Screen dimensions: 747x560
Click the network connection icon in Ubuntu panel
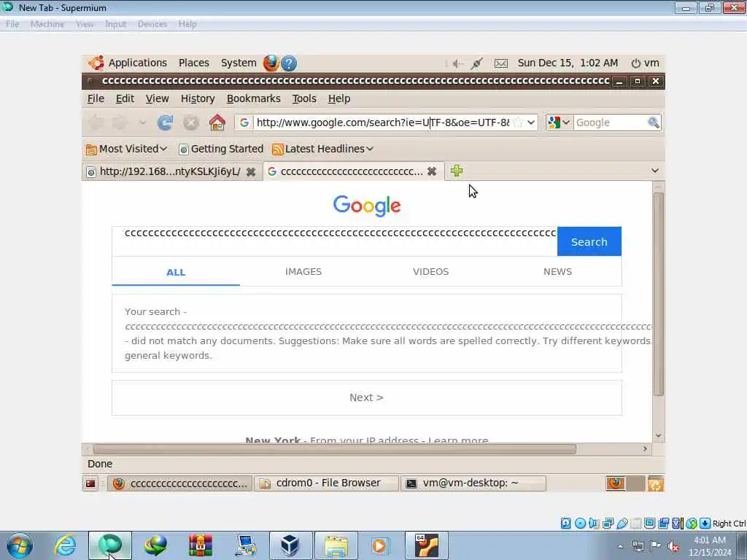476,63
